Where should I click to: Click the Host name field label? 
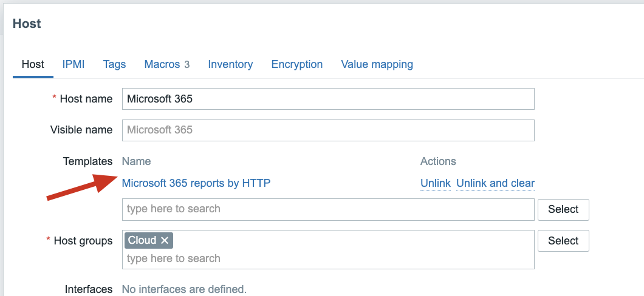coord(86,99)
